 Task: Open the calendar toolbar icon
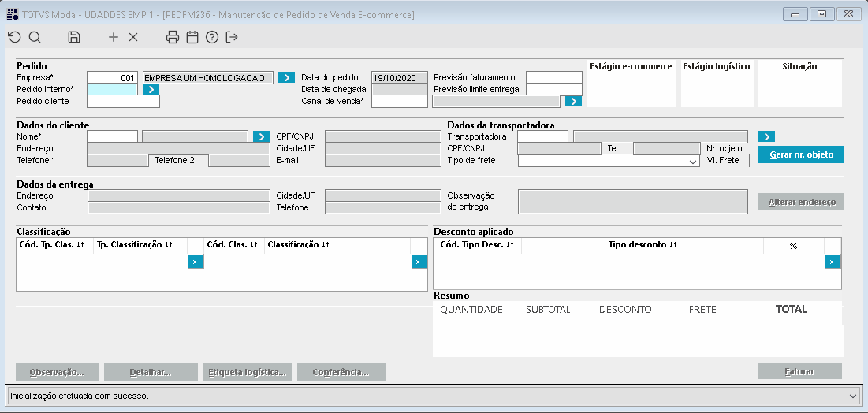click(x=192, y=37)
